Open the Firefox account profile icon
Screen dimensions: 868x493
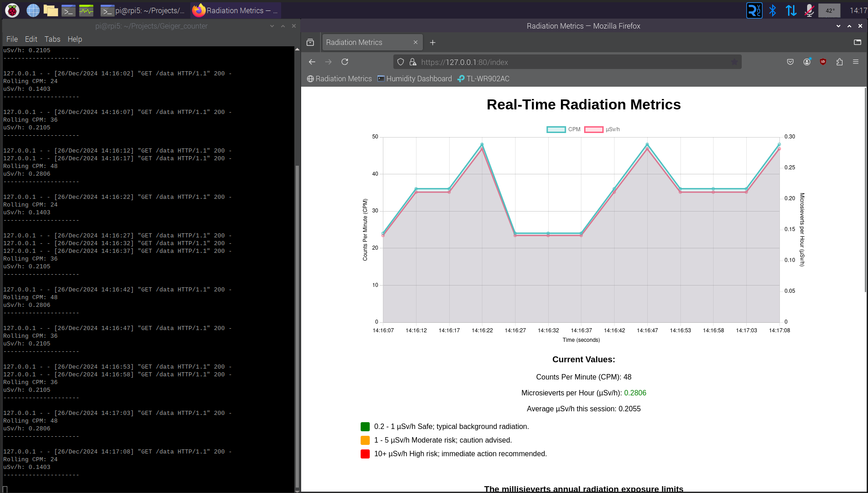807,62
